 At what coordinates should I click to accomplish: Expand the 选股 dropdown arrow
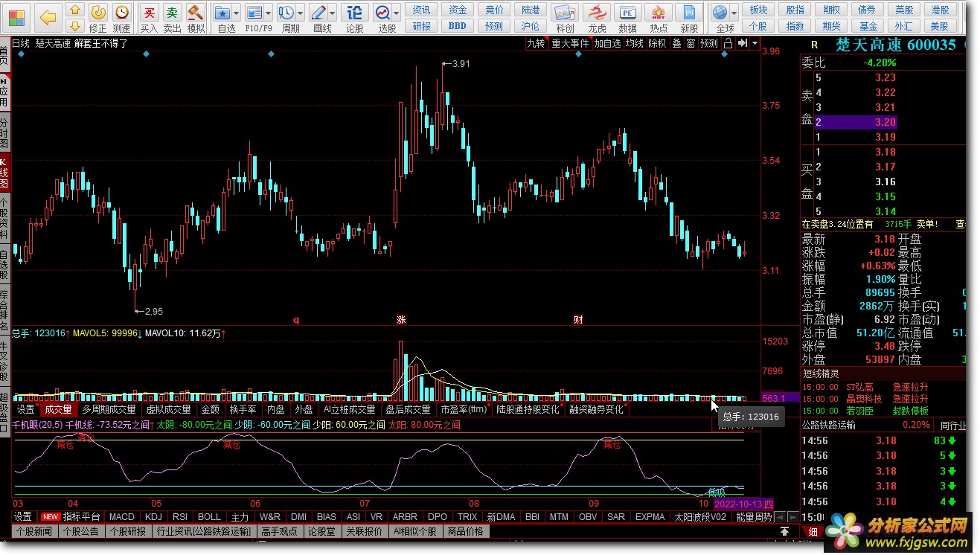pyautogui.click(x=397, y=13)
